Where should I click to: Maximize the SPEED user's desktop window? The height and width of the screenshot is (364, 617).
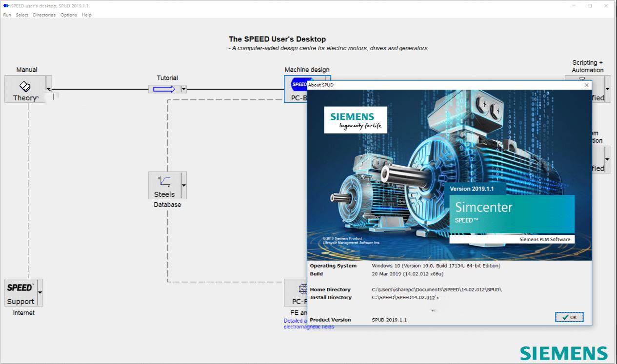click(x=590, y=6)
